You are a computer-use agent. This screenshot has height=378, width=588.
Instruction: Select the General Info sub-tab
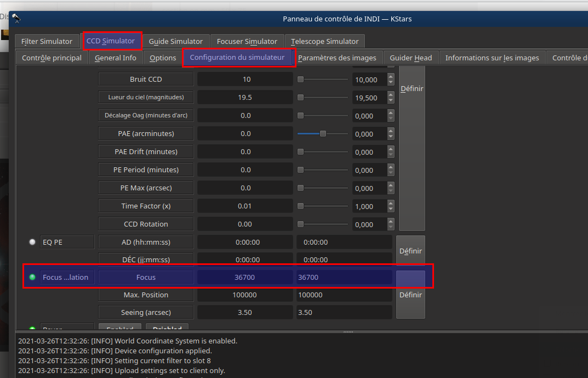coord(116,58)
